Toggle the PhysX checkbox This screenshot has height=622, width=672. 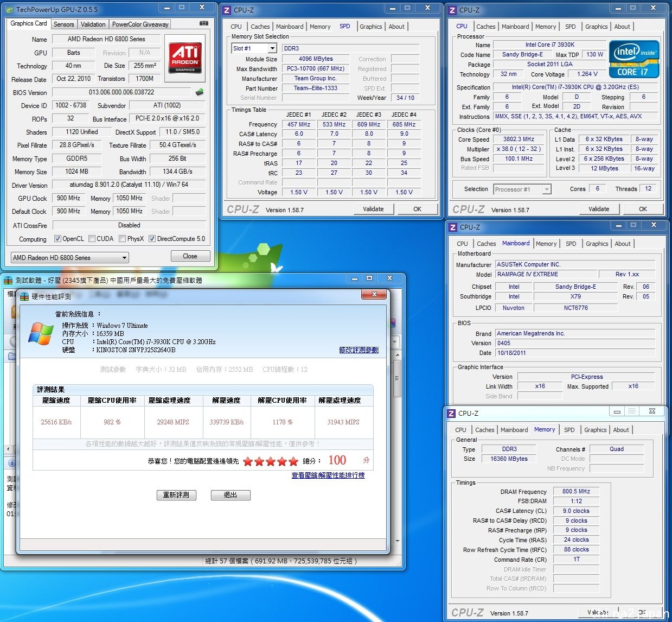click(123, 239)
